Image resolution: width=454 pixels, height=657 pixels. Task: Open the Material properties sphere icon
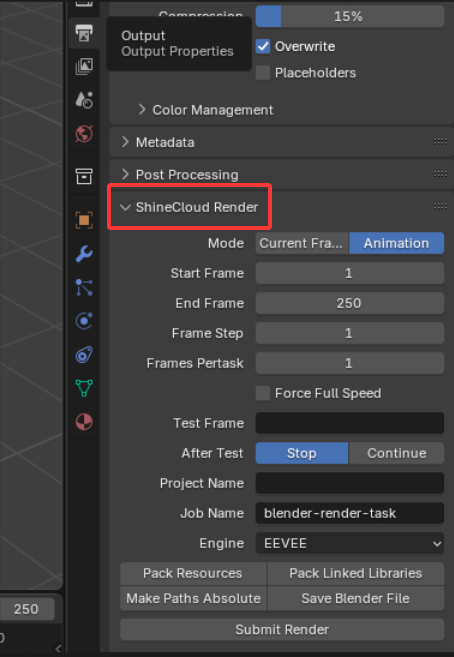coord(84,422)
